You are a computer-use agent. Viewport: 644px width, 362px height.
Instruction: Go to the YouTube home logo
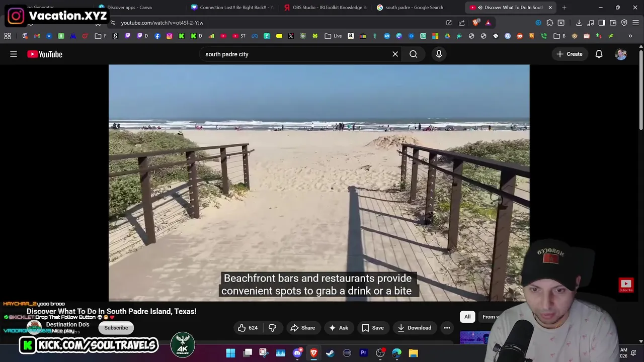(x=45, y=54)
